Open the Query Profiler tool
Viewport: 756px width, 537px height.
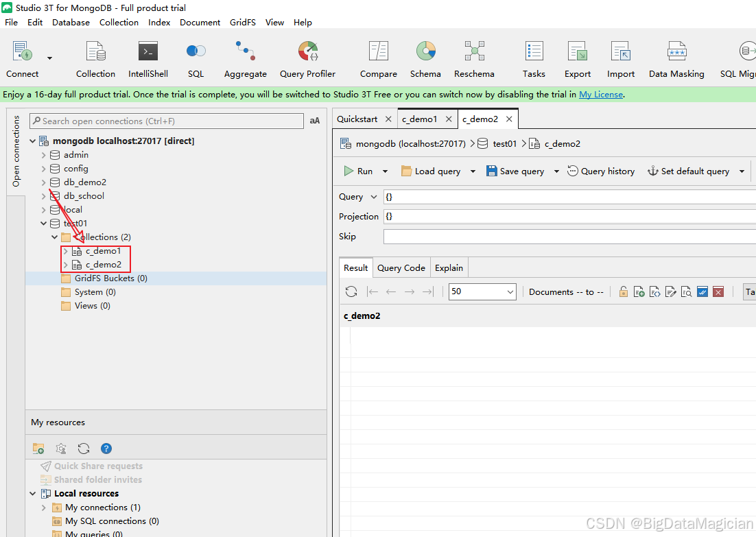[x=307, y=60]
